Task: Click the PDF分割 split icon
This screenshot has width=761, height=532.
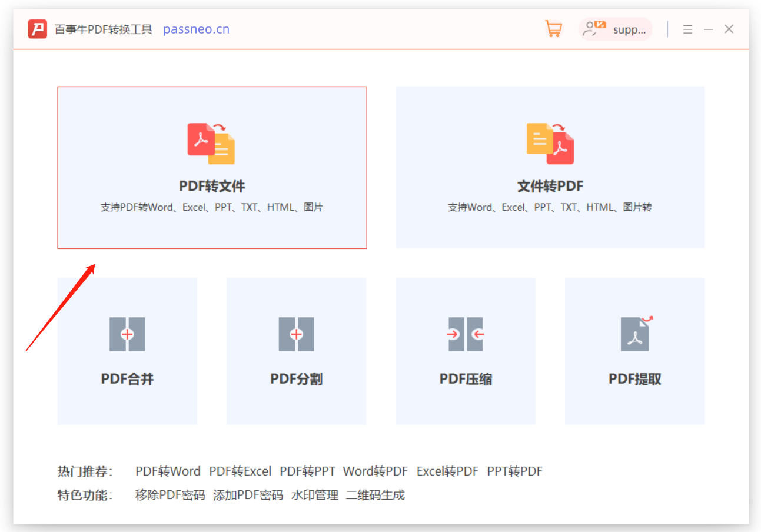Action: coord(296,334)
